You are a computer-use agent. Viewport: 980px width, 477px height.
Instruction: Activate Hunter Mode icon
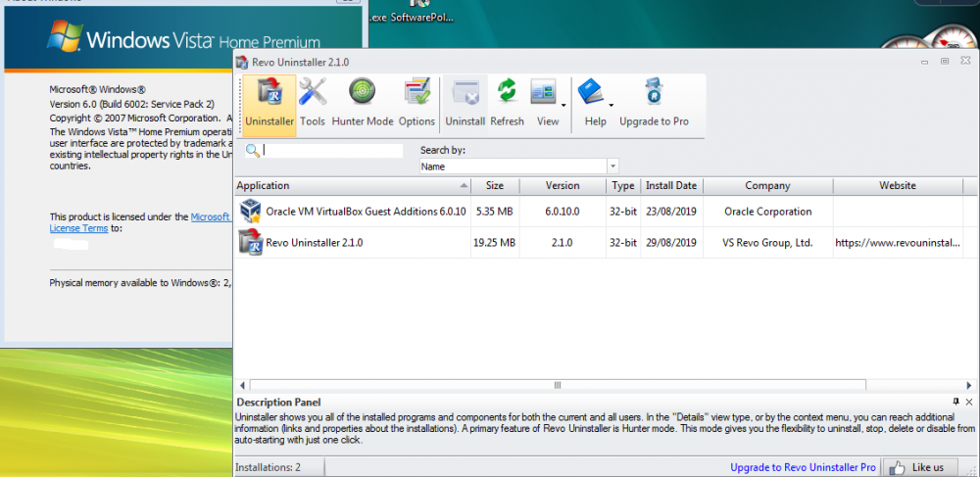(362, 103)
